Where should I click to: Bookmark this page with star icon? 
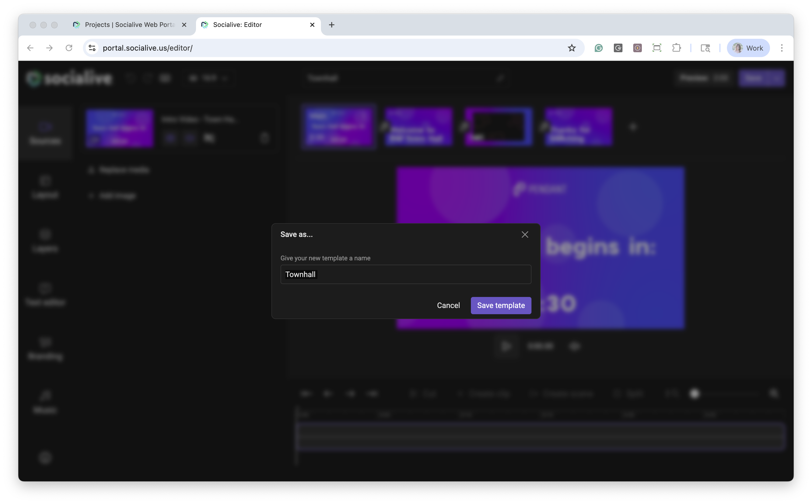(572, 48)
